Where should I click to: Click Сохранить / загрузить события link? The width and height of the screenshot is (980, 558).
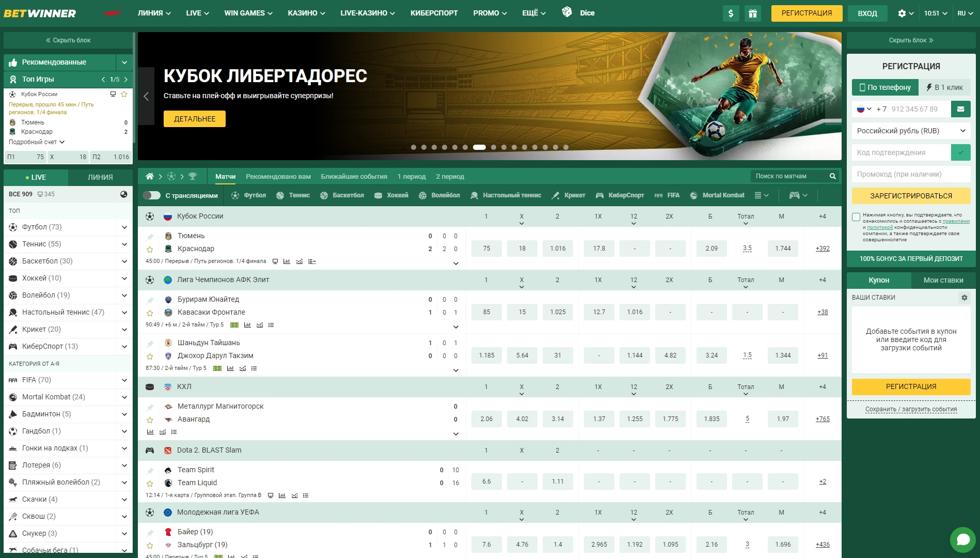911,409
